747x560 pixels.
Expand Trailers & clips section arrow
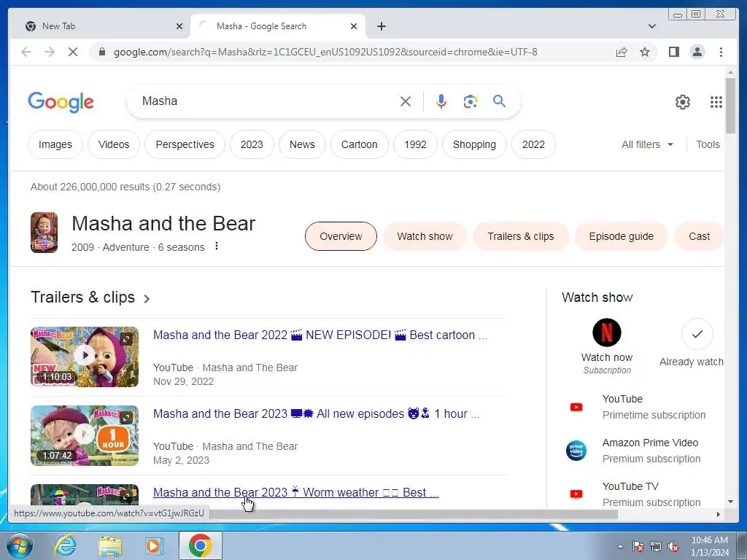point(147,298)
